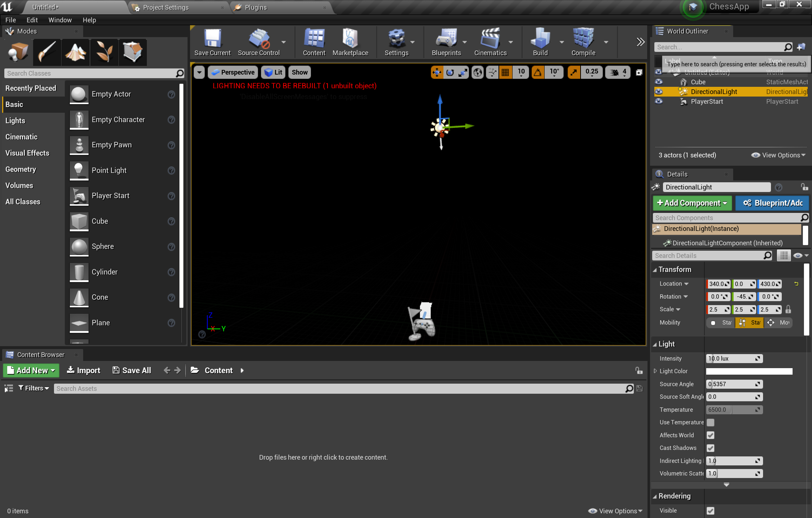Click the Light Color swatch
812x518 pixels.
[749, 371]
